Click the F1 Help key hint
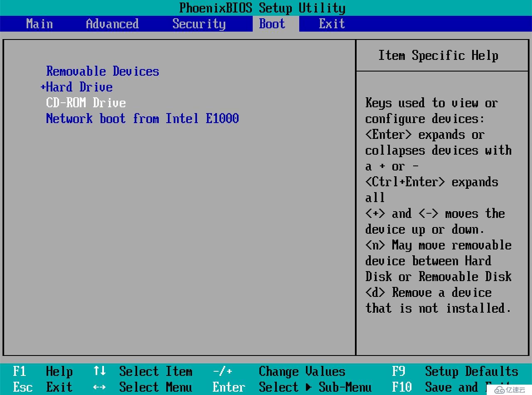 [43, 371]
